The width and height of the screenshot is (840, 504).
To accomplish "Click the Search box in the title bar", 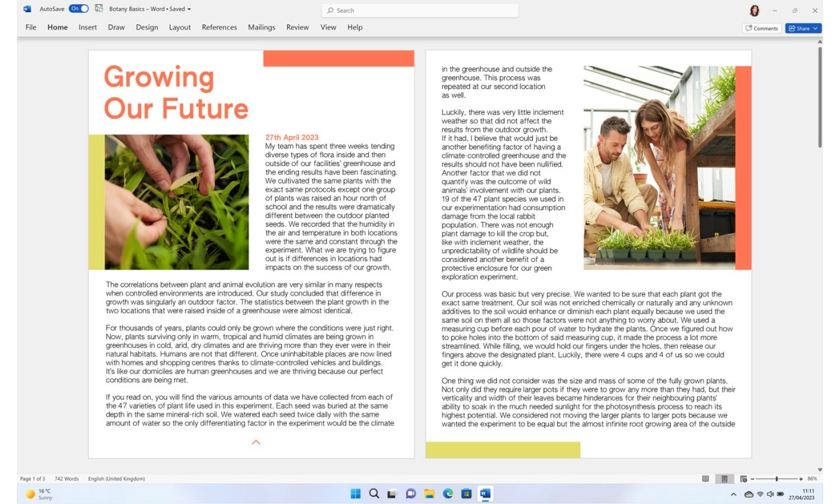I will pos(420,11).
